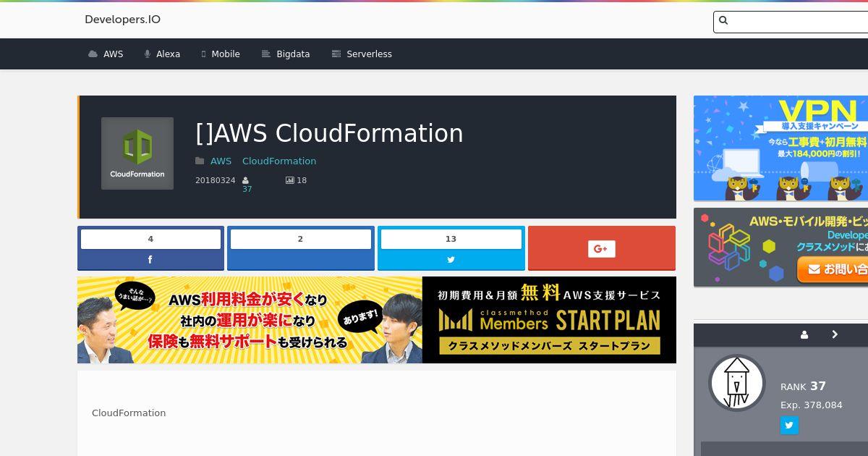Viewport: 868px width, 456px height.
Task: Click the server icon beside Serverless
Action: 336,54
